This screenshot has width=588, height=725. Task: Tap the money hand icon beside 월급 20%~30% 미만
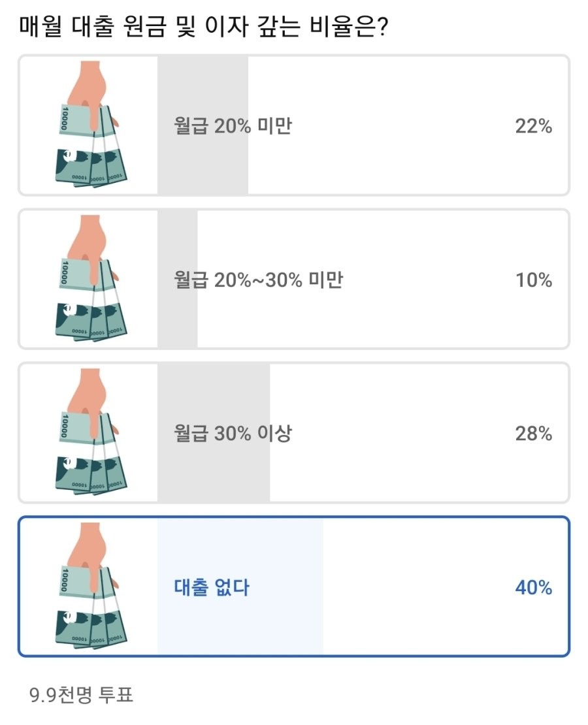click(x=91, y=278)
